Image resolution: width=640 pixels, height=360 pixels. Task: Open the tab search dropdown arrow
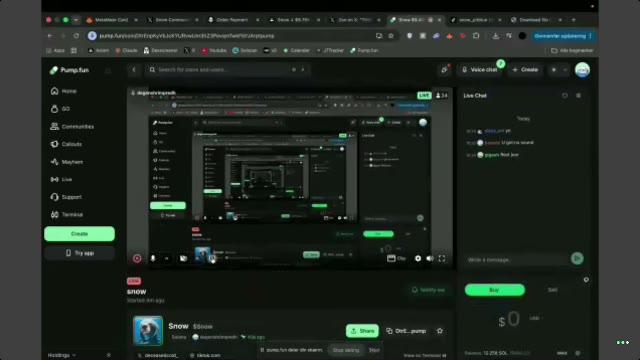click(76, 20)
